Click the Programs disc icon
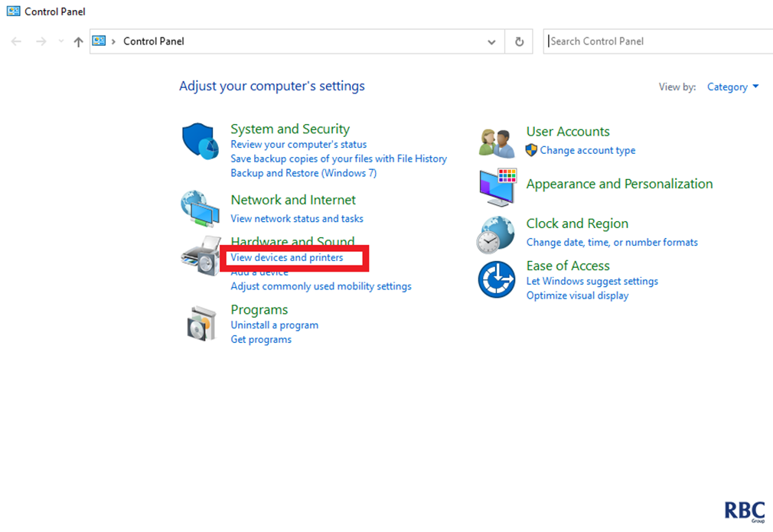The width and height of the screenshot is (773, 532). point(201,323)
